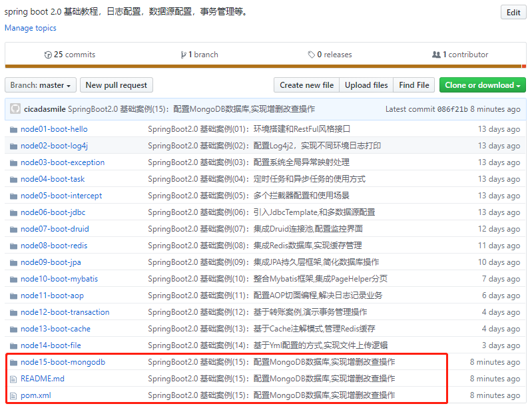Open the node06-boot-jdbc folder

tap(53, 212)
